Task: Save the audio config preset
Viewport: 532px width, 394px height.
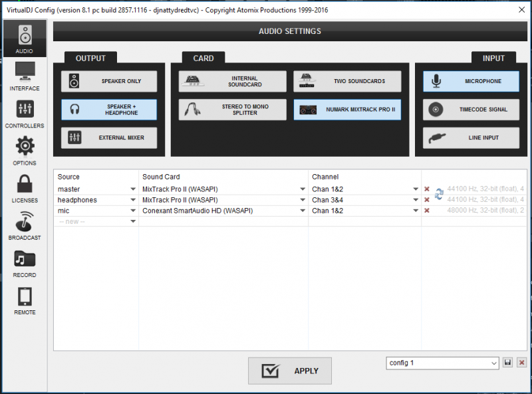Action: (507, 363)
